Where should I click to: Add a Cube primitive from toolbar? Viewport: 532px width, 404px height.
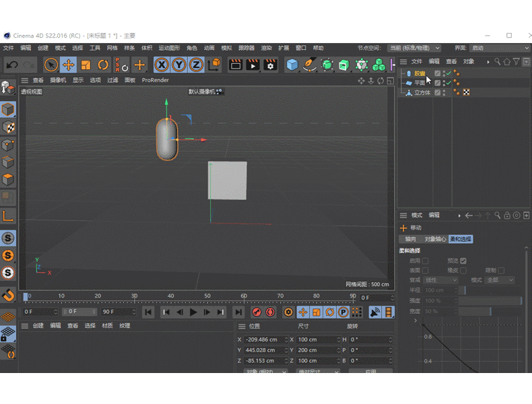292,65
